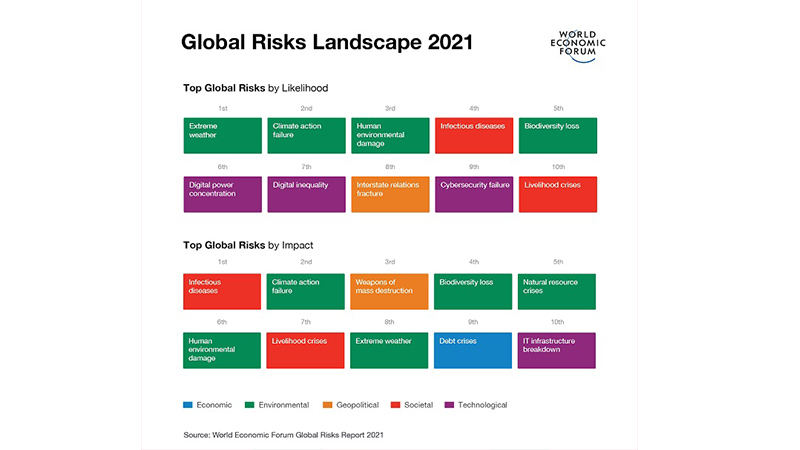Click the '3rd' rank label above Weapons of mass destruction
This screenshot has height=450, width=800.
click(390, 261)
